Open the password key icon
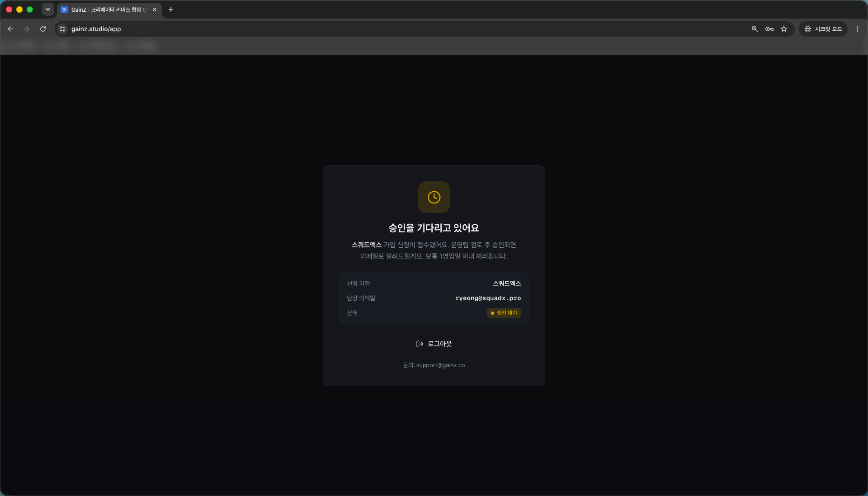868x496 pixels. coord(769,29)
